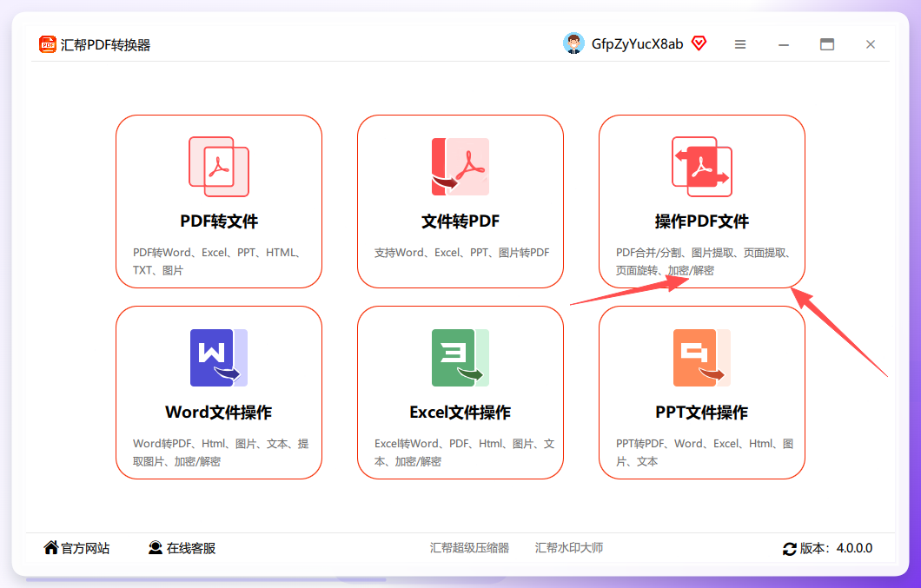
Task: Minimize the converter window
Action: pos(784,44)
